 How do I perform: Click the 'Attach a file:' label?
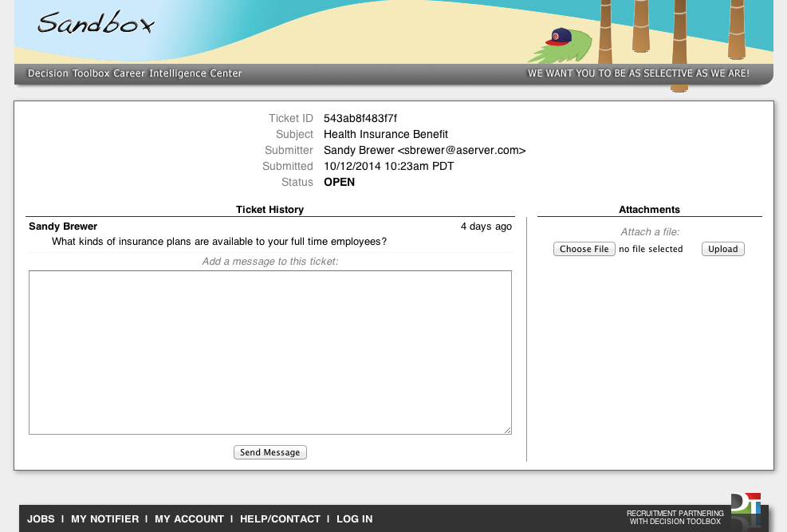click(x=650, y=232)
